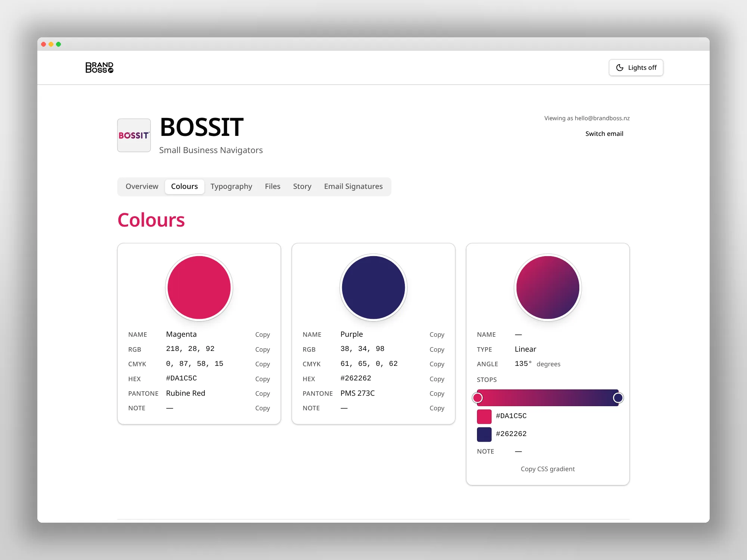Viewport: 747px width, 560px height.
Task: Click the magenta gradient stop handle
Action: pyautogui.click(x=477, y=398)
